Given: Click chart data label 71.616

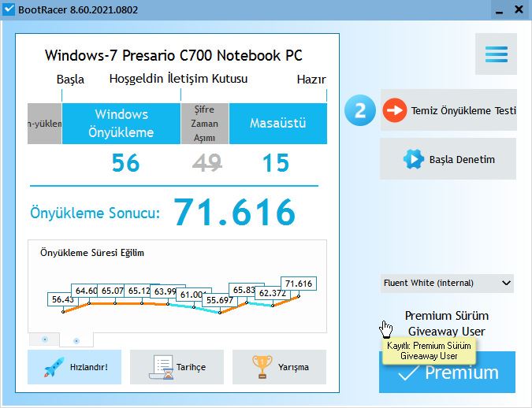Looking at the screenshot, I should click(299, 284).
